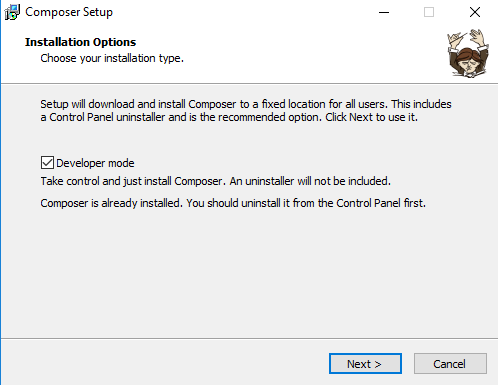Viewport: 498px width, 385px height.
Task: Toggle the Developer mode checkbox
Action: [x=47, y=163]
